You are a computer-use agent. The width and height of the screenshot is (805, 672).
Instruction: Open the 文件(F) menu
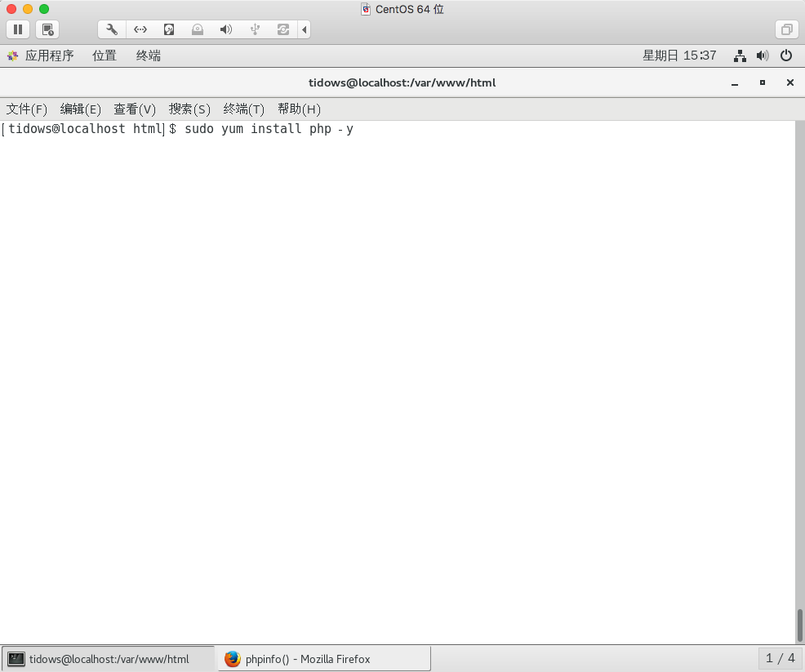pos(26,109)
